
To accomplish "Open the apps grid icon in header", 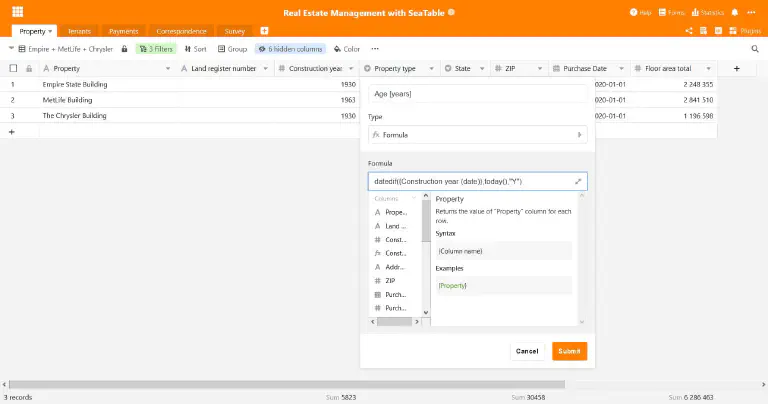I will pyautogui.click(x=18, y=12).
